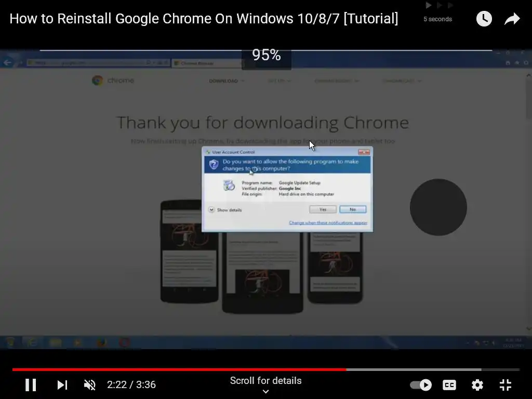
Task: Add video to Watch Later
Action: [x=484, y=19]
